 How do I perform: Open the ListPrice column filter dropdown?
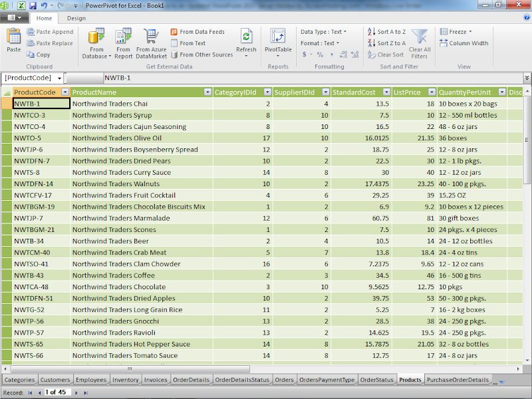pyautogui.click(x=431, y=92)
